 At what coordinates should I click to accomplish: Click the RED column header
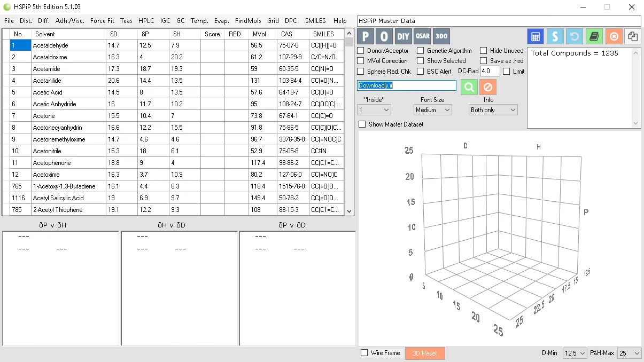coord(237,34)
